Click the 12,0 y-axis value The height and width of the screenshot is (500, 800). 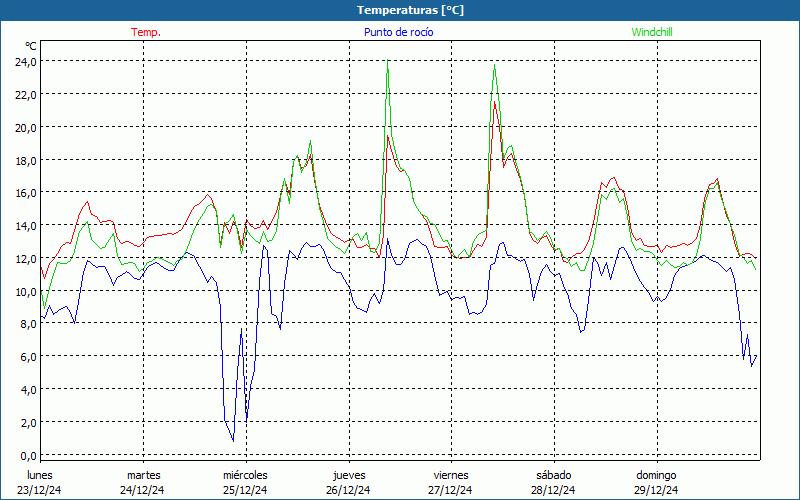26,259
